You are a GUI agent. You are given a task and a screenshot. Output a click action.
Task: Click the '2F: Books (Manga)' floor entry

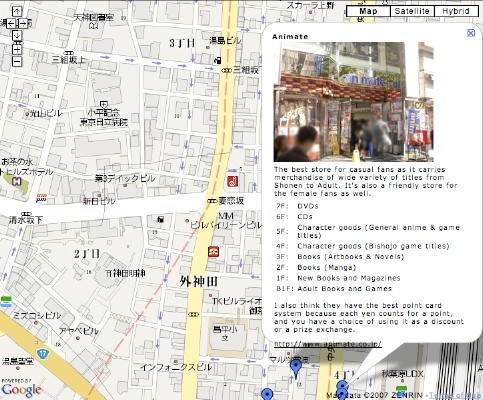coord(316,267)
